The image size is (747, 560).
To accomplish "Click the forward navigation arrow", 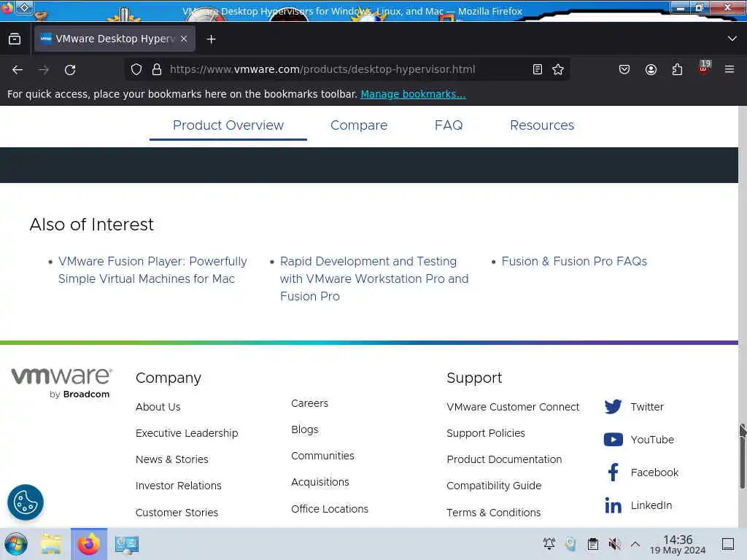I will [x=44, y=70].
